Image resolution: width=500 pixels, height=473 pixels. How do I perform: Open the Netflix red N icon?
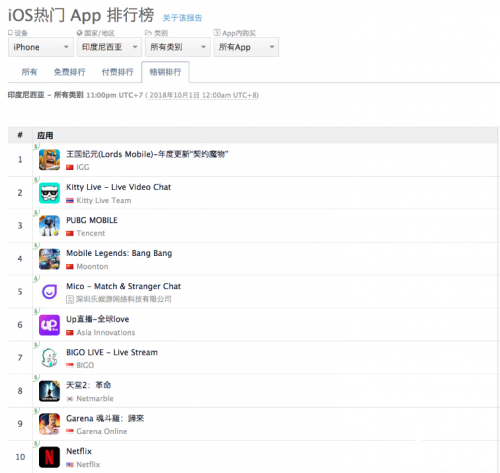(49, 457)
